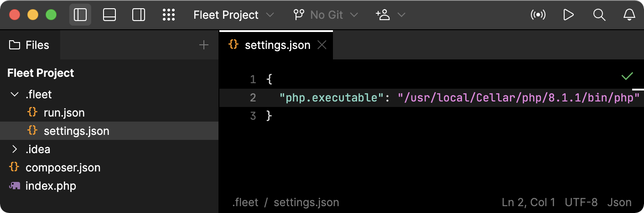644x213 pixels.
Task: Click the add collaborator icon
Action: (x=383, y=15)
